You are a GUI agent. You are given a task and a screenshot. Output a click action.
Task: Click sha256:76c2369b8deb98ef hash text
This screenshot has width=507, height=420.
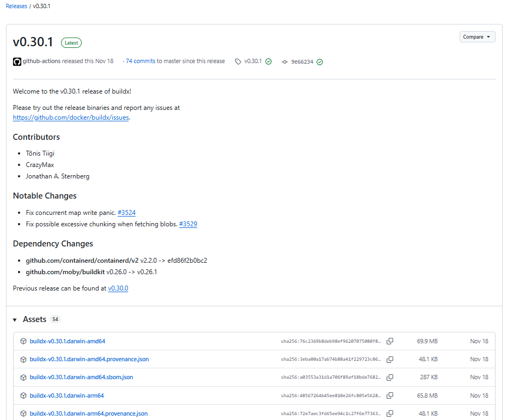tap(331, 341)
